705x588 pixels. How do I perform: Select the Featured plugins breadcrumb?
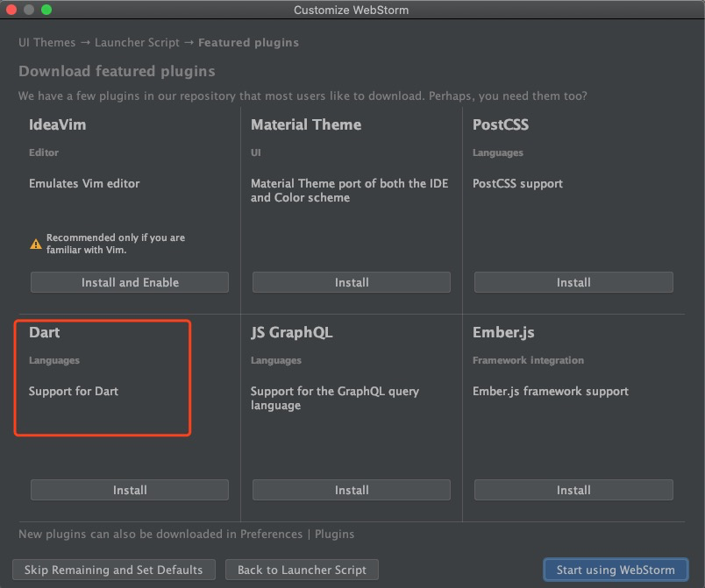pos(248,43)
